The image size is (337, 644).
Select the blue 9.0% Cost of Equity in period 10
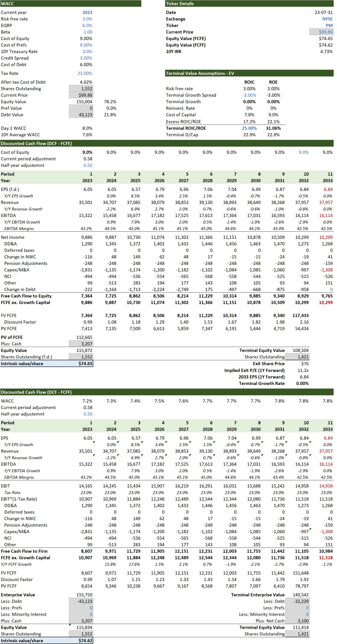(304, 152)
